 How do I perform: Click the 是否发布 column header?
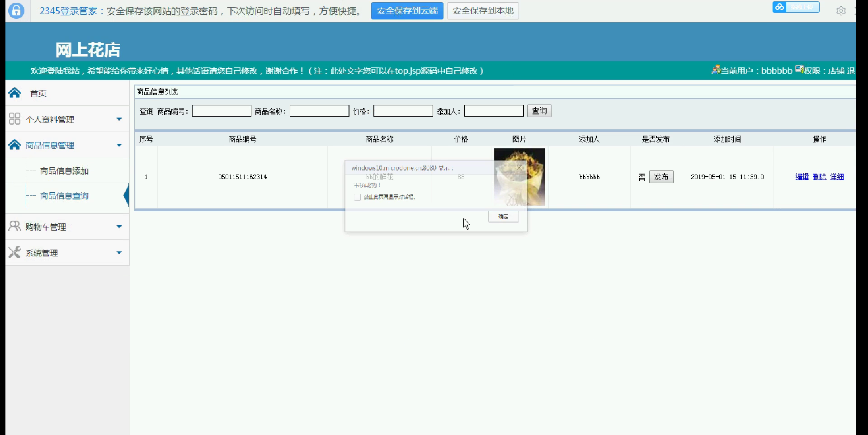pos(656,139)
